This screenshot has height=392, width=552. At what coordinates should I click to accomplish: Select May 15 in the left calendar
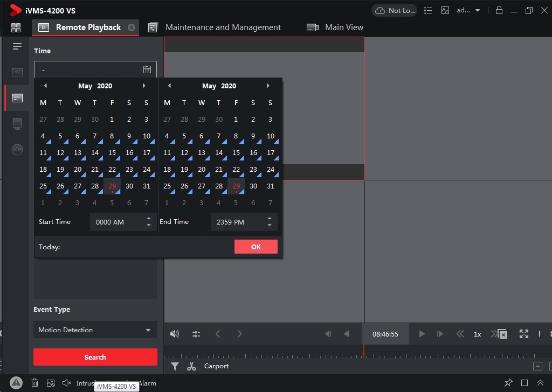pyautogui.click(x=112, y=153)
